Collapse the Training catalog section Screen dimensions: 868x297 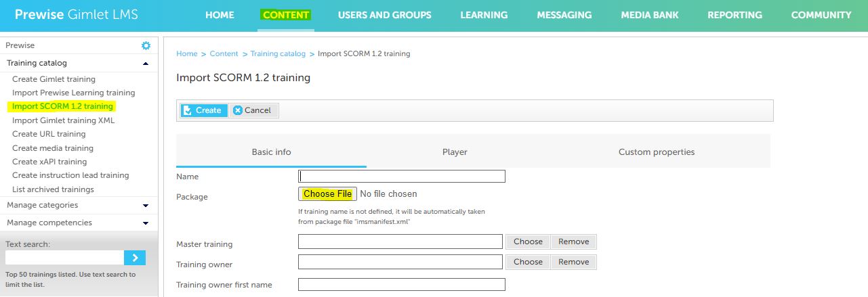(146, 63)
